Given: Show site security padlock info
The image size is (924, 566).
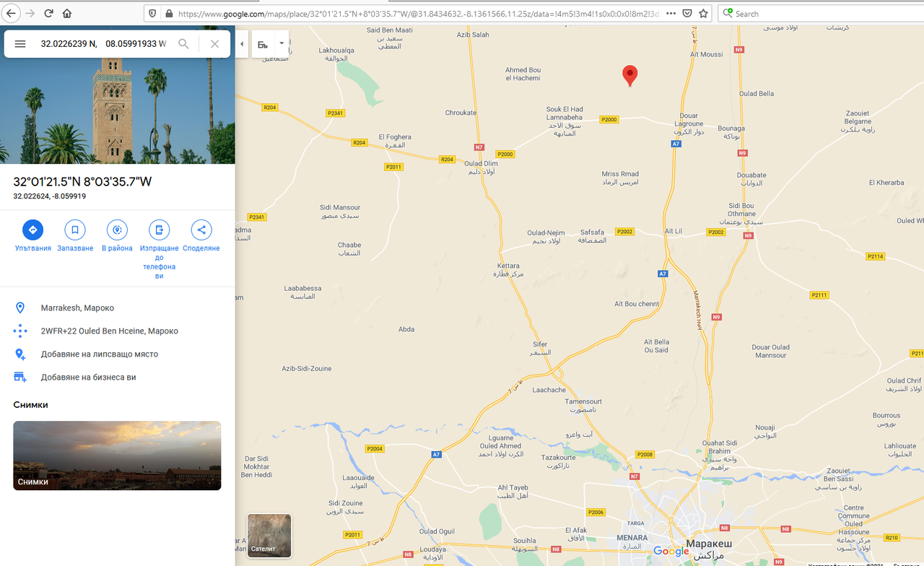Looking at the screenshot, I should [168, 13].
